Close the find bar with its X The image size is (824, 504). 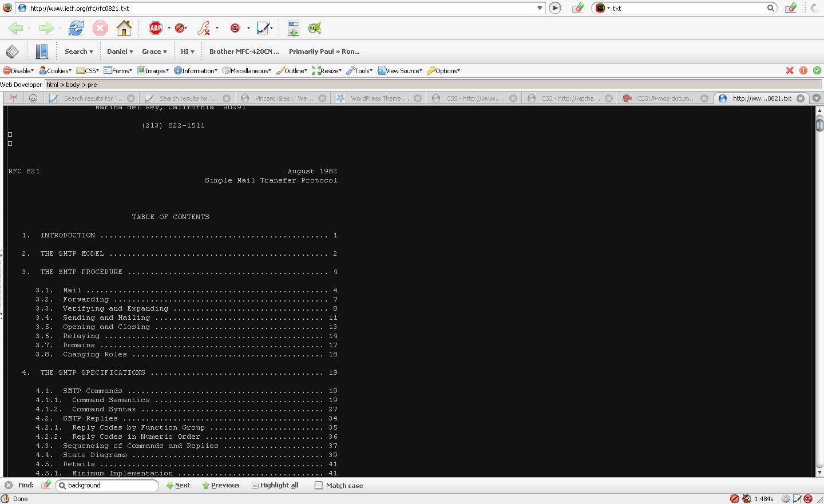click(9, 485)
